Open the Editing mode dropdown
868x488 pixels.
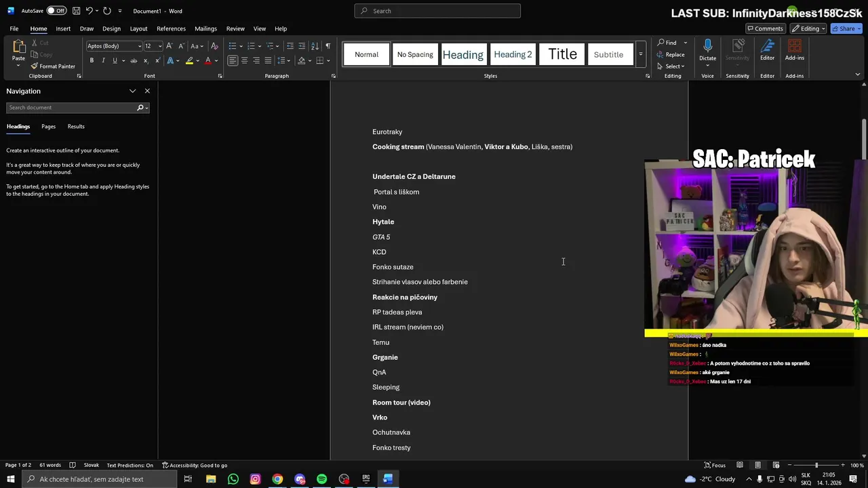(808, 28)
